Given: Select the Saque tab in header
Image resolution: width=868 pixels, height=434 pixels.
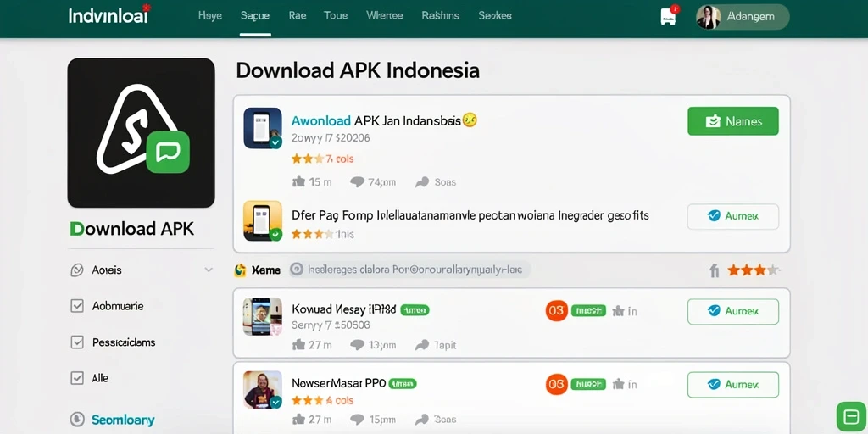Looking at the screenshot, I should [255, 16].
